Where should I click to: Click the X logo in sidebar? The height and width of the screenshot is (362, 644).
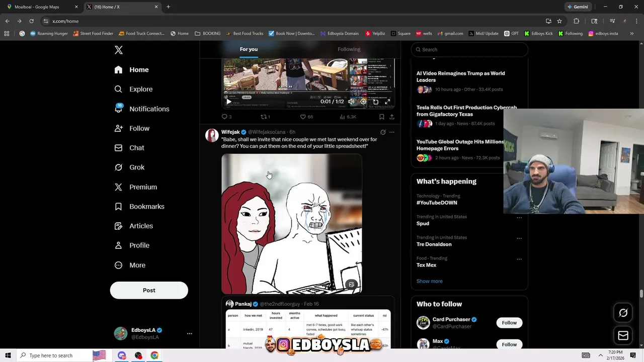coord(118,50)
